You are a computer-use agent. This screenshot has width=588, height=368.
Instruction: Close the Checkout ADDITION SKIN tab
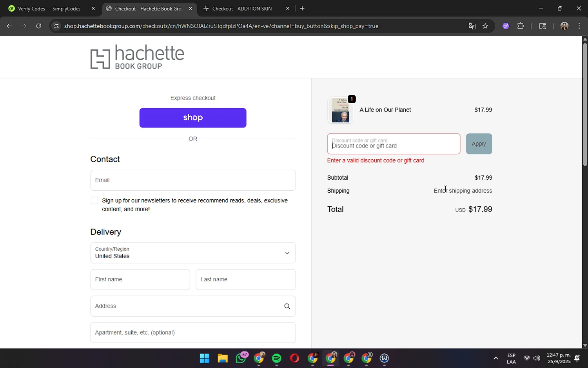[x=287, y=8]
